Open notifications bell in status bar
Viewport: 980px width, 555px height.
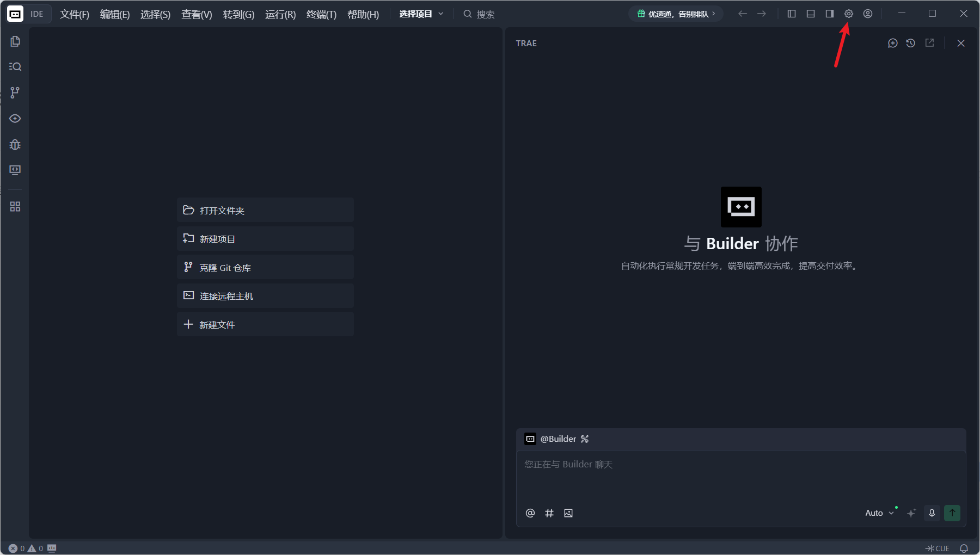964,548
